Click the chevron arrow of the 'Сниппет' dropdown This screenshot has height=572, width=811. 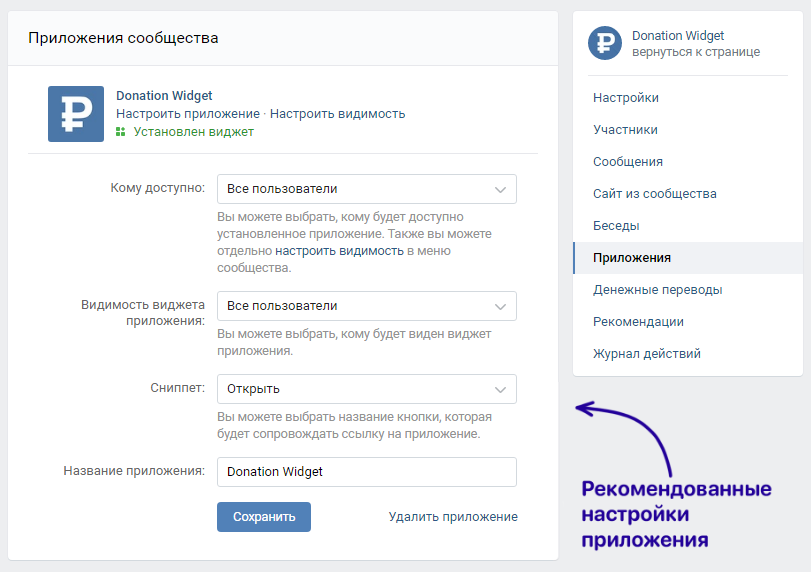(500, 389)
